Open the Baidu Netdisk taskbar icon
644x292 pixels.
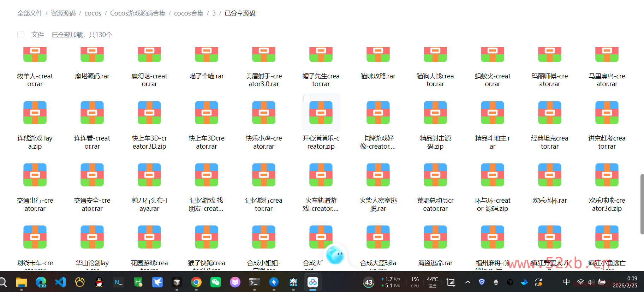tap(313, 282)
